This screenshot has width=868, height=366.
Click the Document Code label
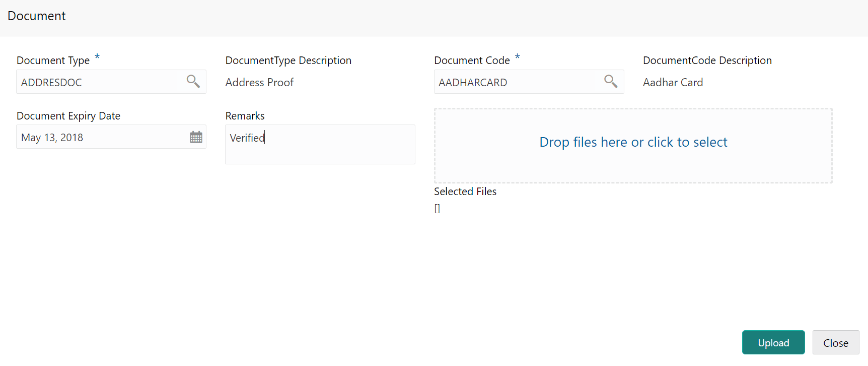(x=472, y=60)
